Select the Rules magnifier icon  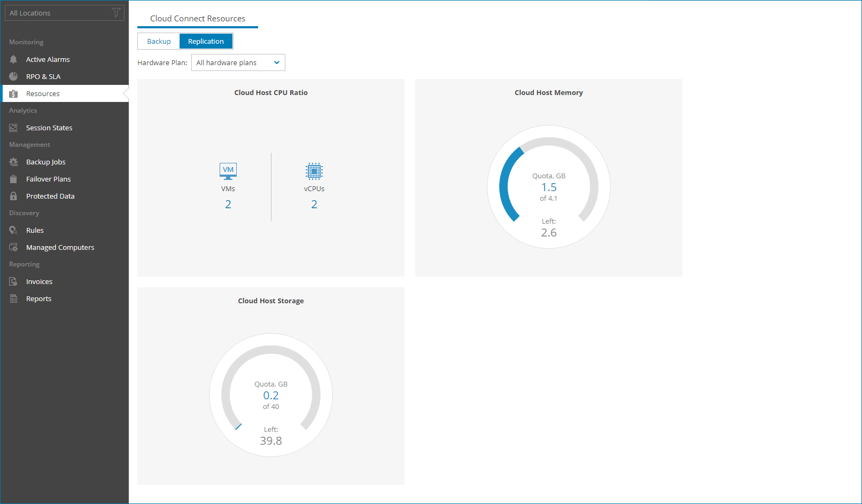coord(13,230)
